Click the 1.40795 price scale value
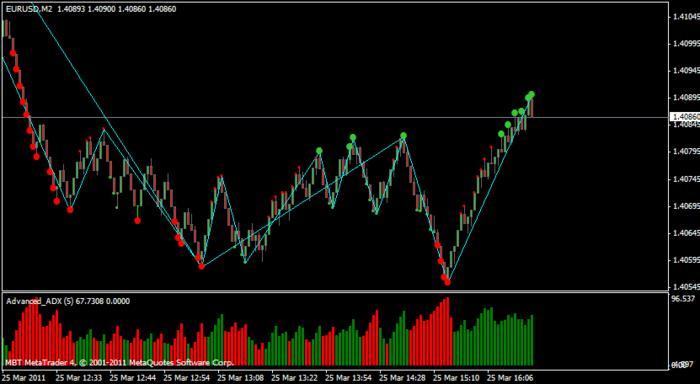The width and height of the screenshot is (700, 384). (x=686, y=152)
